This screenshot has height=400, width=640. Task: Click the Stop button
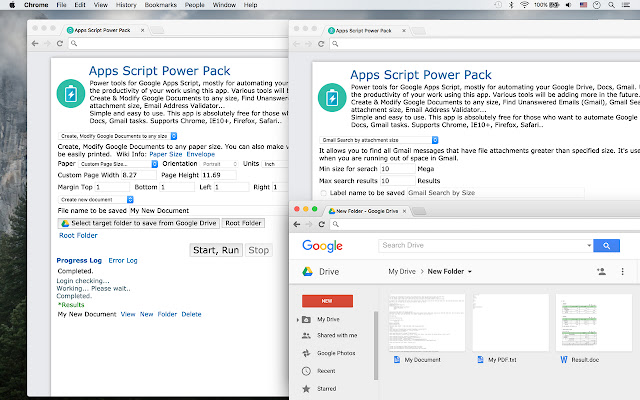coord(259,250)
